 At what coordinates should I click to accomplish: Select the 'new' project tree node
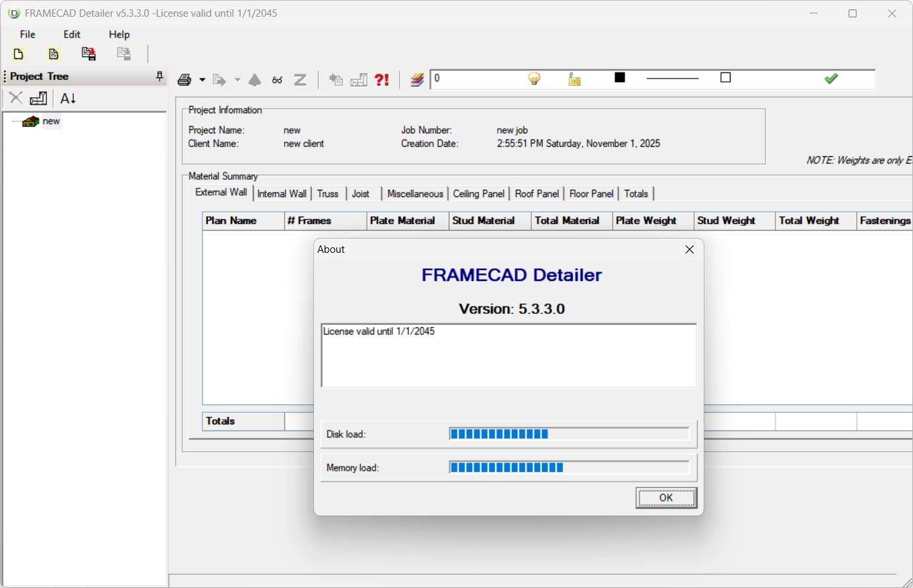click(51, 121)
